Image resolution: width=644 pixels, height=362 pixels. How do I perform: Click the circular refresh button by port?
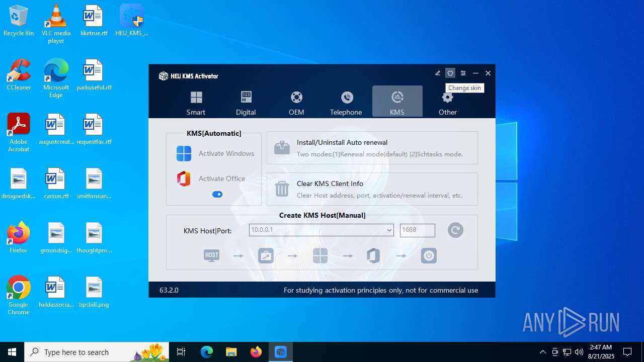click(455, 230)
